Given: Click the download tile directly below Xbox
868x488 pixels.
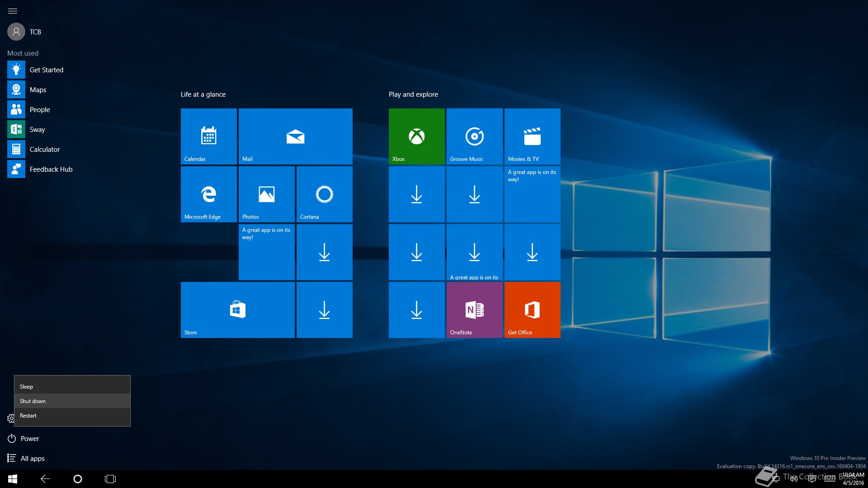Looking at the screenshot, I should tap(417, 194).
